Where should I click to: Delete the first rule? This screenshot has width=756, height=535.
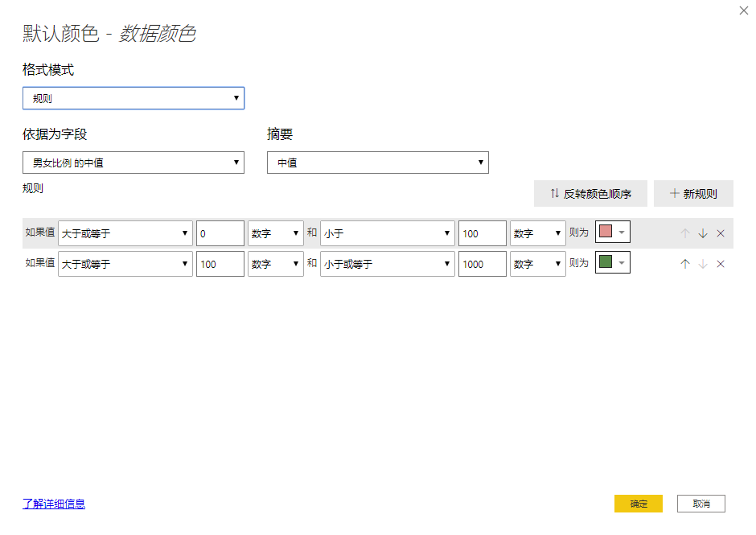(x=721, y=233)
